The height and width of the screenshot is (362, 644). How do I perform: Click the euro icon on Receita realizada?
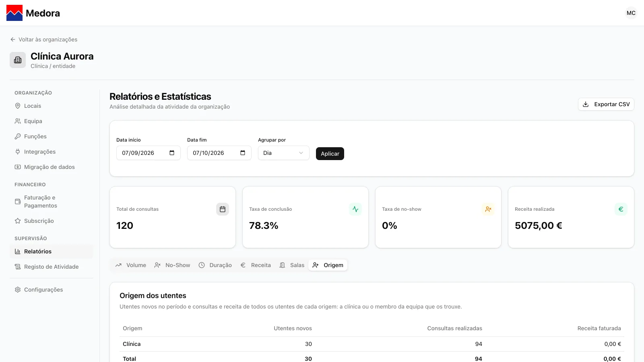[x=621, y=209]
